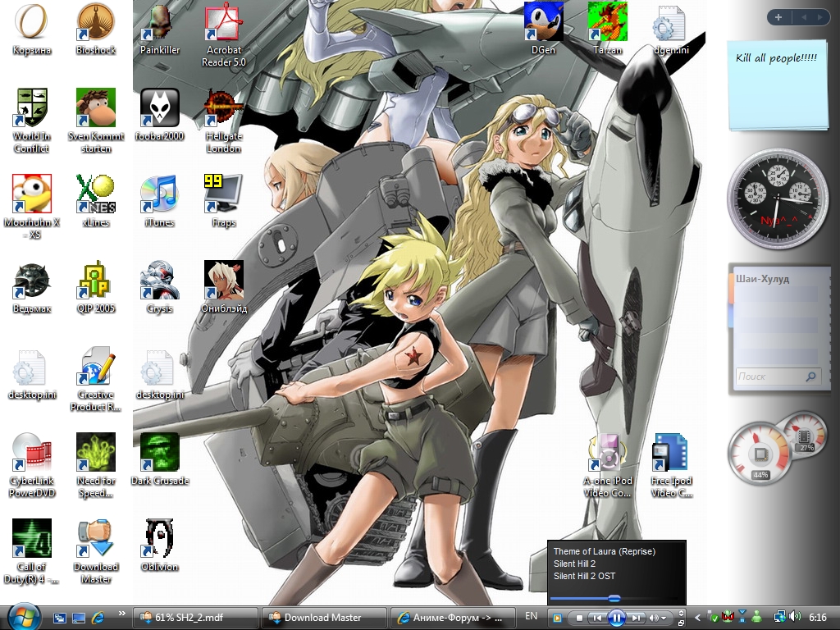The height and width of the screenshot is (630, 840).
Task: Start Need for Speed shortcut
Action: 96,465
